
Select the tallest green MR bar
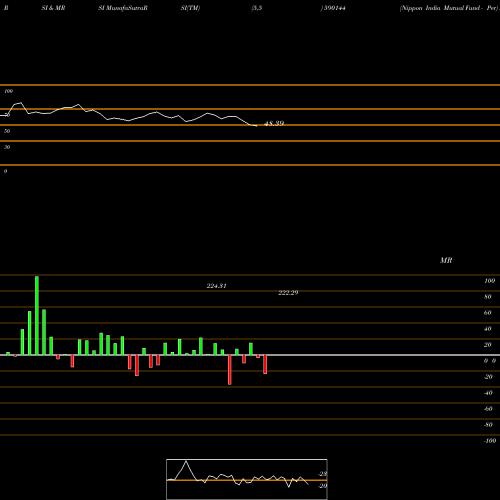37,315
